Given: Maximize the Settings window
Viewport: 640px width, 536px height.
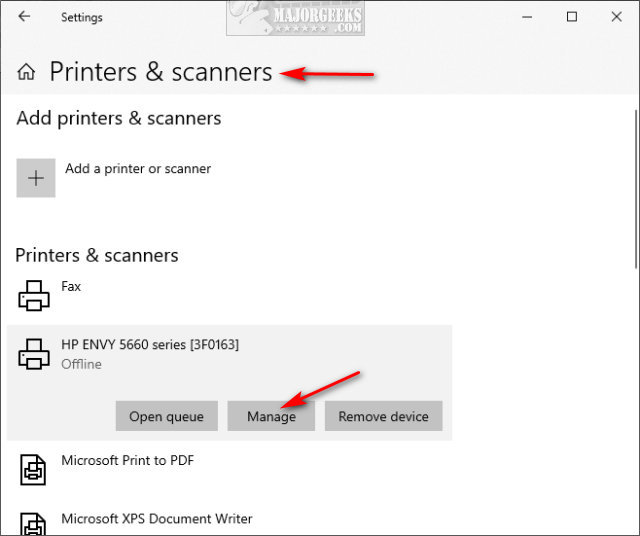Looking at the screenshot, I should (x=572, y=17).
